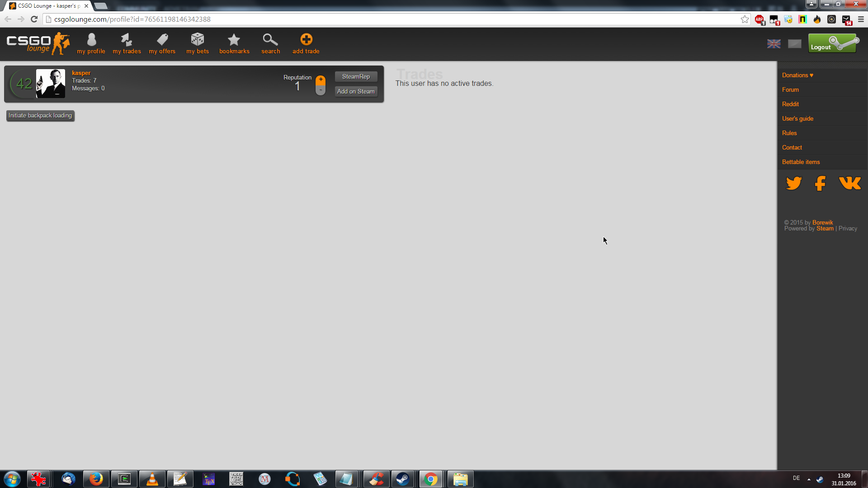This screenshot has width=868, height=488.
Task: Click the search magnifier icon
Action: click(x=270, y=40)
